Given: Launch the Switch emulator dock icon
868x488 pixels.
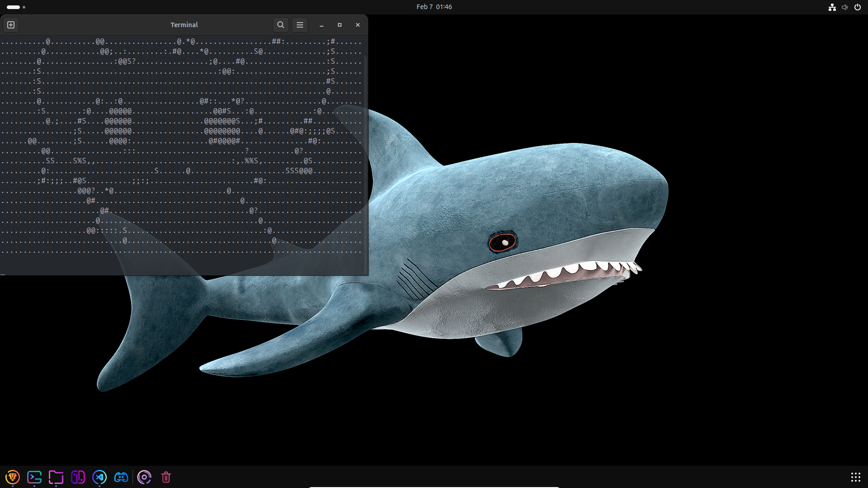Looking at the screenshot, I should pyautogui.click(x=78, y=477).
